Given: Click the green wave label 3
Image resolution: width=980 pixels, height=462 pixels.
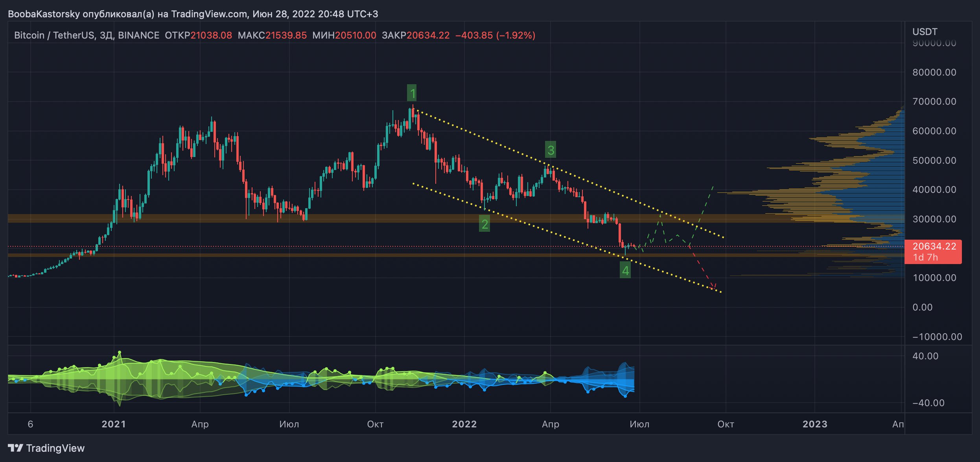Looking at the screenshot, I should click(551, 150).
